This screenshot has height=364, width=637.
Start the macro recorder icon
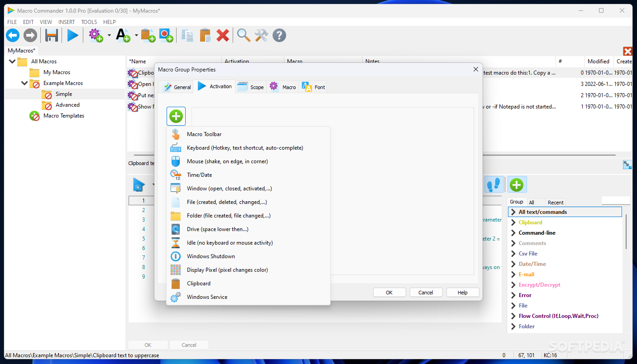click(166, 35)
